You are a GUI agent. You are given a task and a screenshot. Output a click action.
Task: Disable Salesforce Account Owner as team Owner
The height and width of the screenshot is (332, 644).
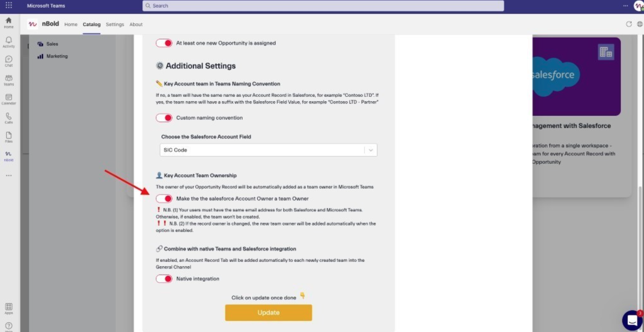pos(164,199)
